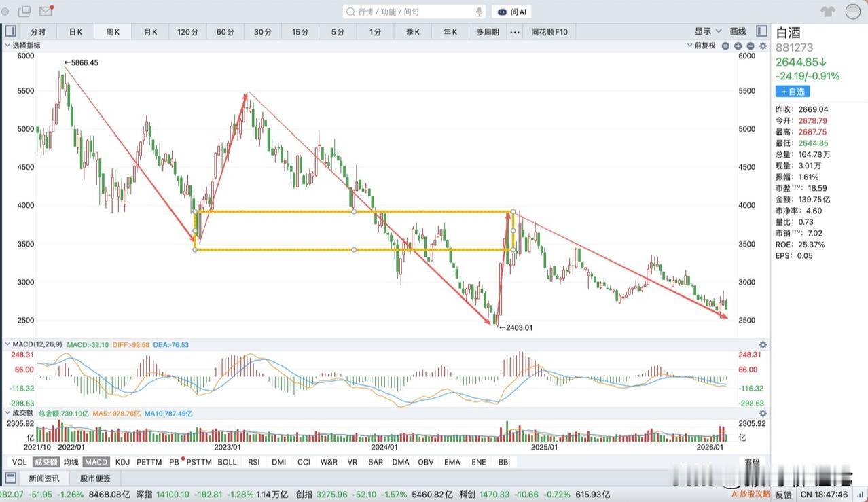
Task: Switch to the 日K period tab
Action: (x=75, y=32)
